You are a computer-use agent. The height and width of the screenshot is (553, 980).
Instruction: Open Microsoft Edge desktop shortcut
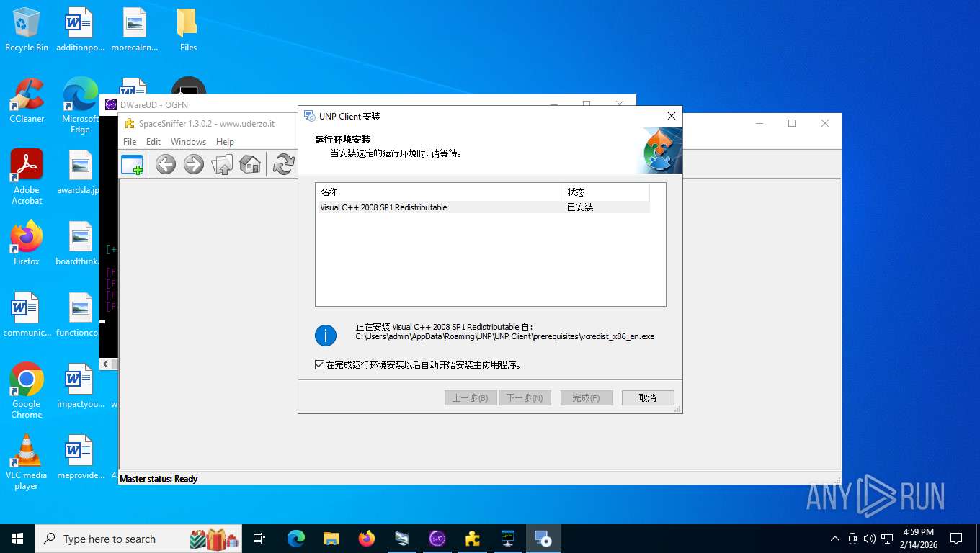(x=80, y=106)
